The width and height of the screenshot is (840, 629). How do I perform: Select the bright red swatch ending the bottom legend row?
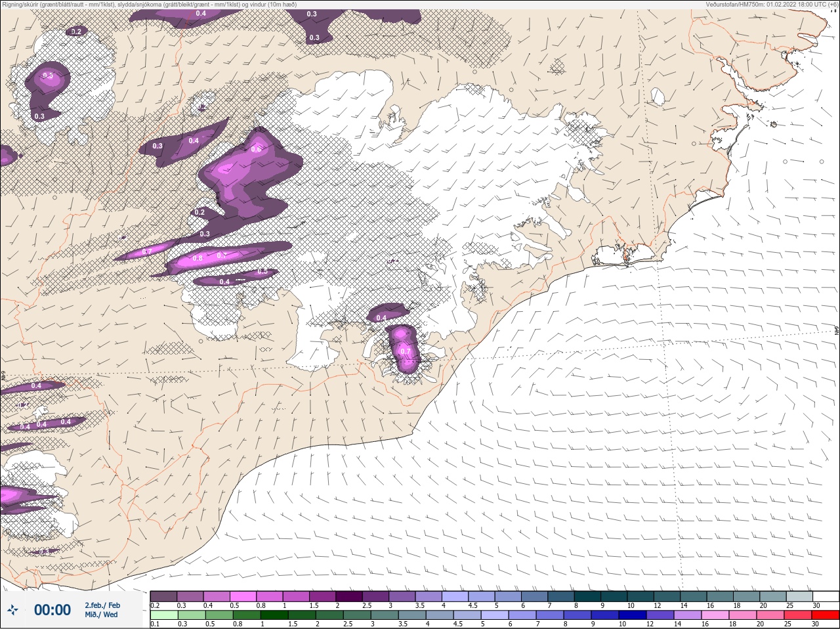[826, 615]
